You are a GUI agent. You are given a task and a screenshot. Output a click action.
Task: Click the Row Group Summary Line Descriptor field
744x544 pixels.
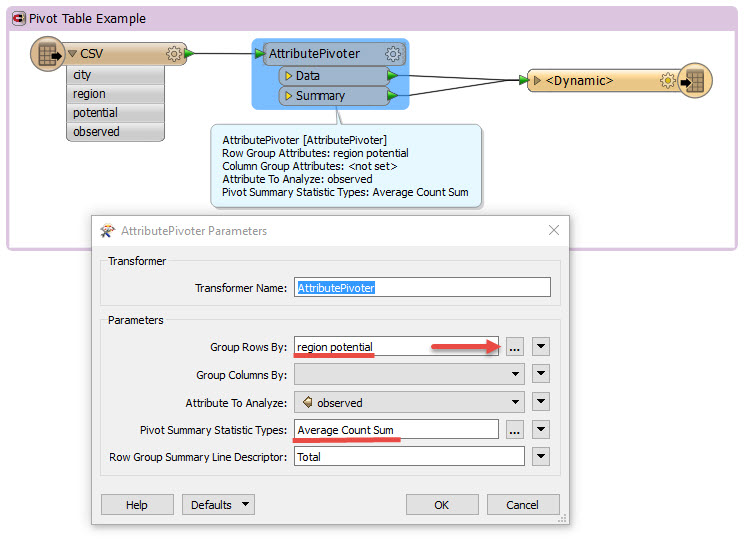coord(409,457)
